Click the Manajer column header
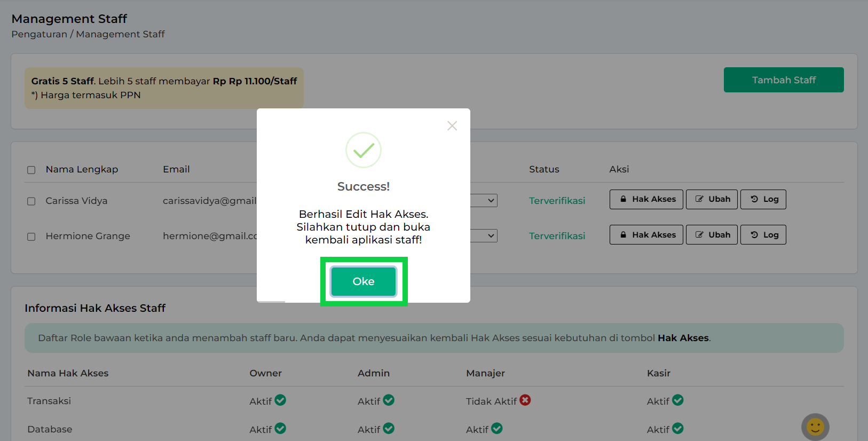This screenshot has height=441, width=868. (485, 373)
